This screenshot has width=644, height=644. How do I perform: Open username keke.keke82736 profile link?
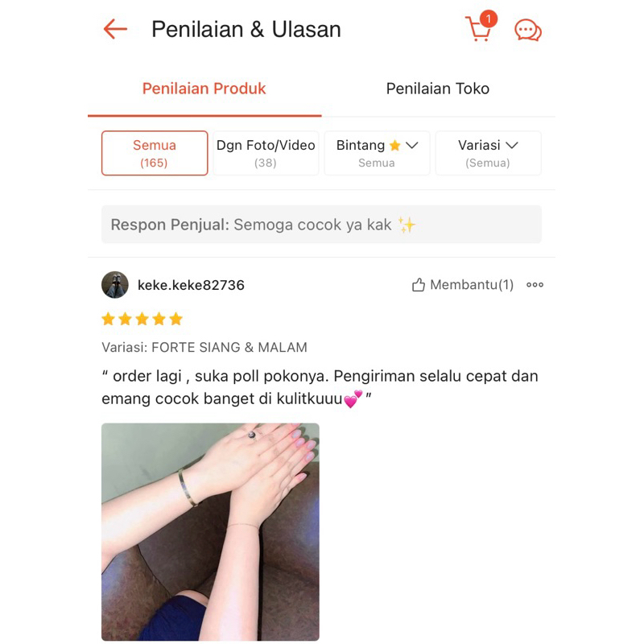[x=191, y=285]
